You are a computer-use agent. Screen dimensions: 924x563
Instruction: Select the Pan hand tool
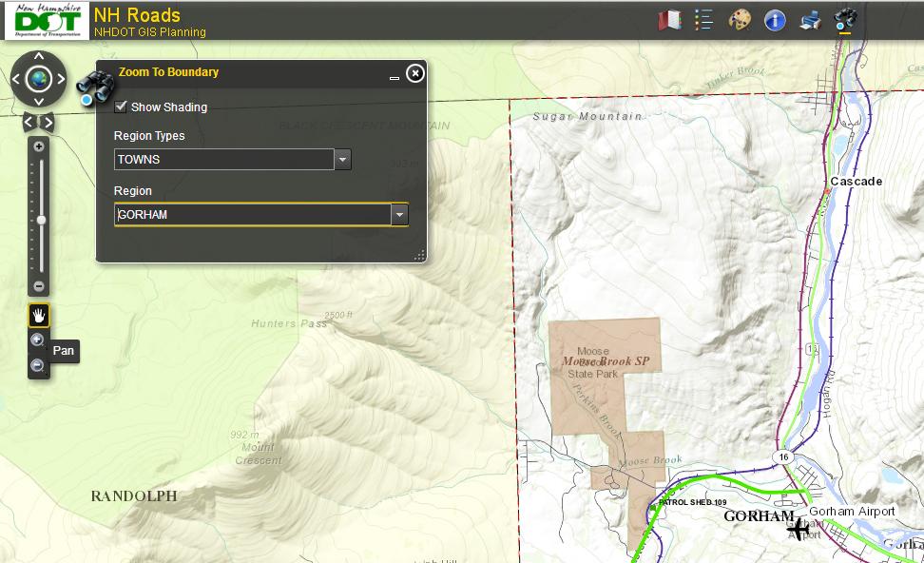[39, 316]
